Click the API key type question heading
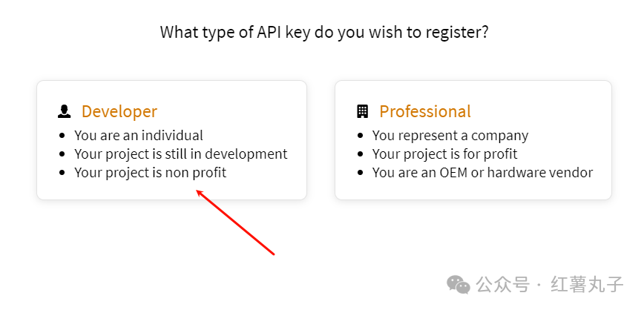 (324, 33)
